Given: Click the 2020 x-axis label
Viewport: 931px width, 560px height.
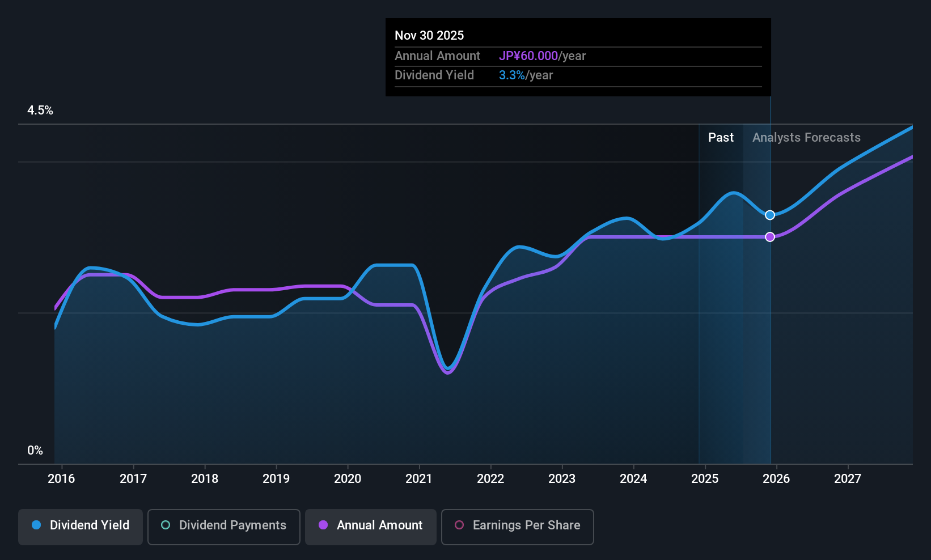Looking at the screenshot, I should (348, 479).
